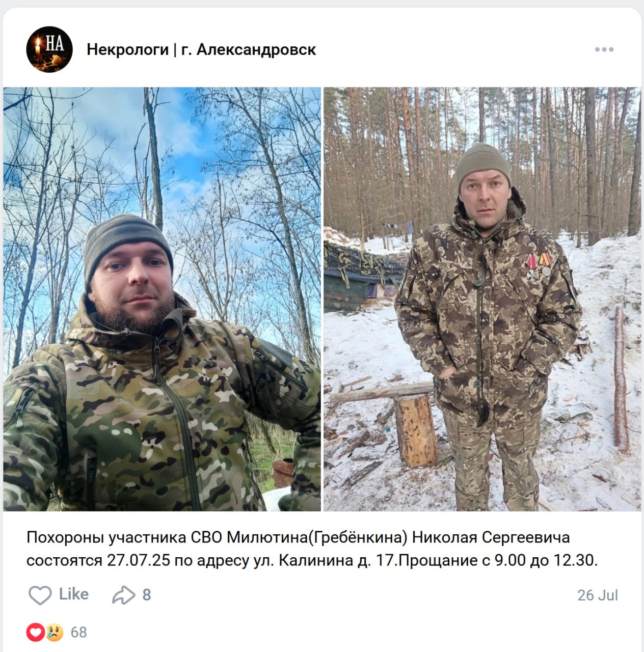Like the post with the heart icon

(40, 595)
